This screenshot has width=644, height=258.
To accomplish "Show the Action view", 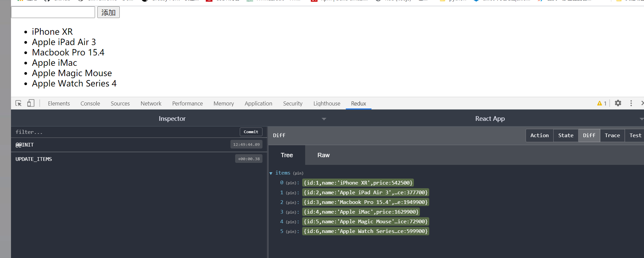I will (540, 136).
